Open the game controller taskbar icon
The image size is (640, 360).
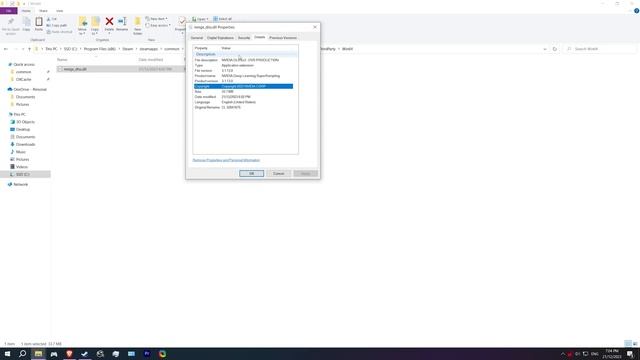[x=53, y=354]
